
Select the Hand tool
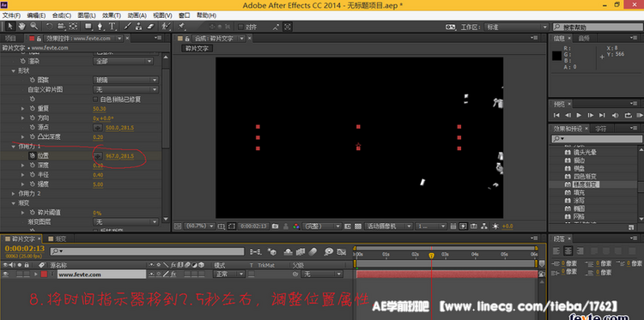(21, 27)
